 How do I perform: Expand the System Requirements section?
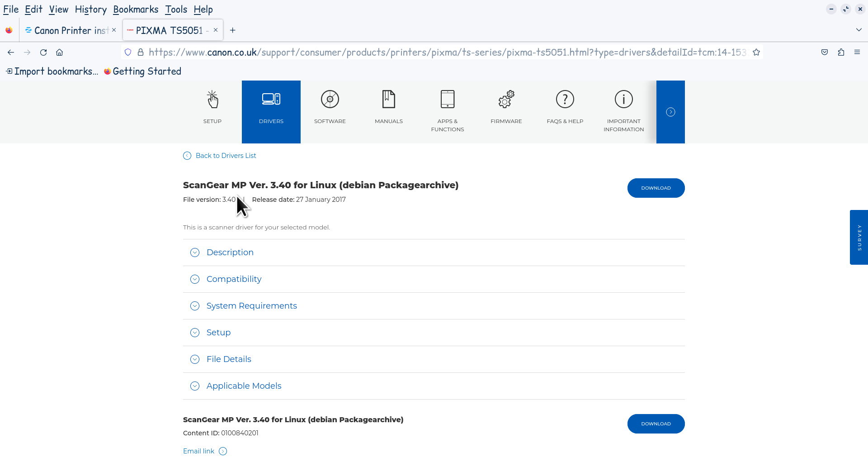coord(251,306)
